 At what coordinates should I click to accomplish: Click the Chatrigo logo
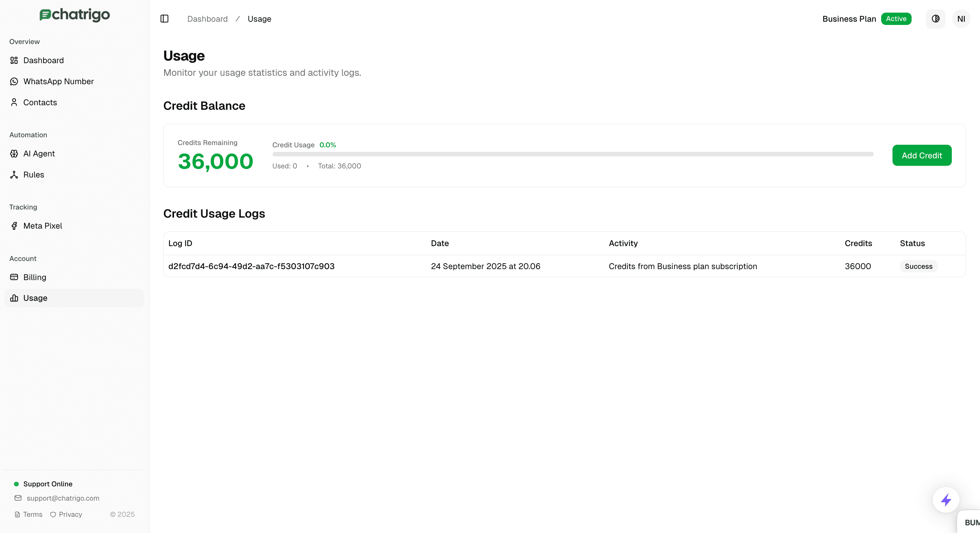click(x=75, y=15)
